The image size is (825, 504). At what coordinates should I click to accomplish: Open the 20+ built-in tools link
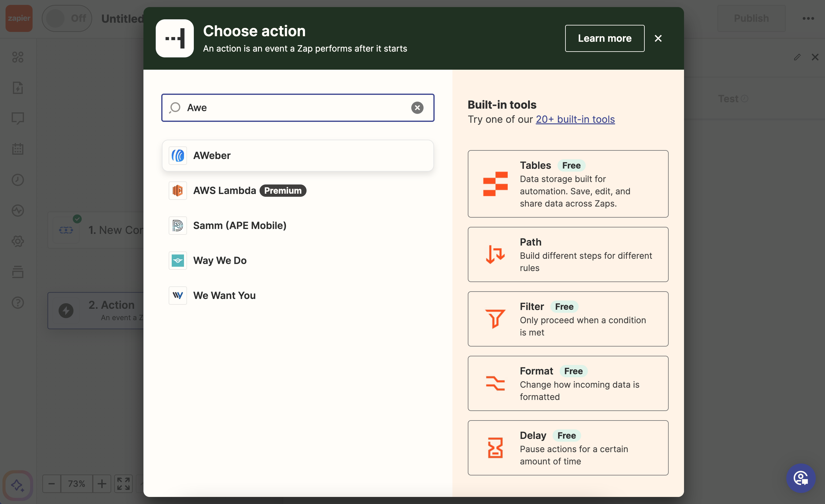pos(575,119)
